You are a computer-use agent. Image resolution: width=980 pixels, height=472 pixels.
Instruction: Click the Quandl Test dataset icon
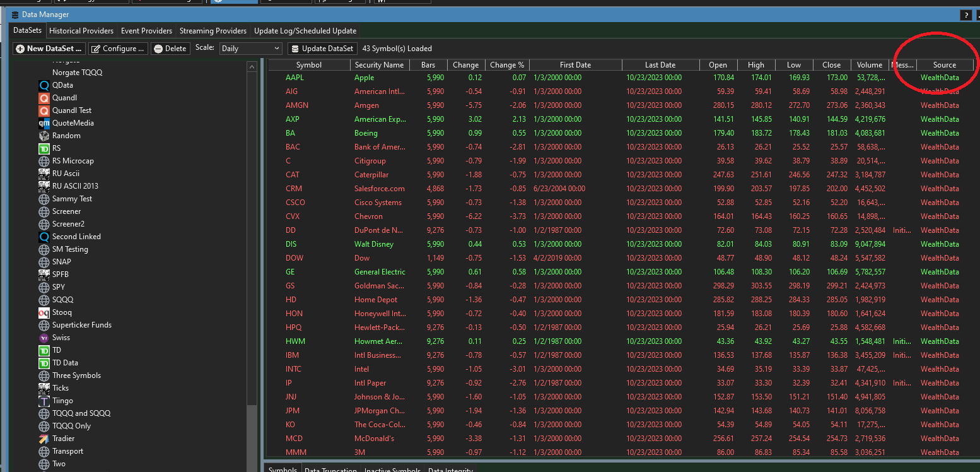(44, 110)
